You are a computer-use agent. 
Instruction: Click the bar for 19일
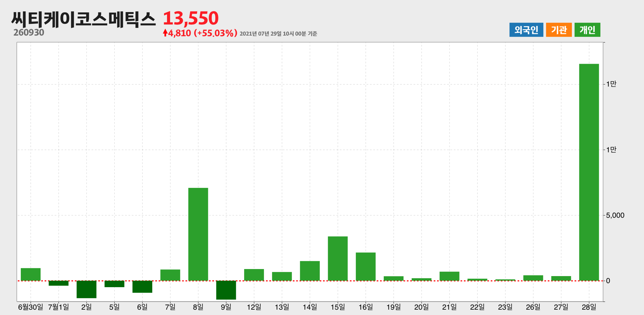tap(393, 279)
